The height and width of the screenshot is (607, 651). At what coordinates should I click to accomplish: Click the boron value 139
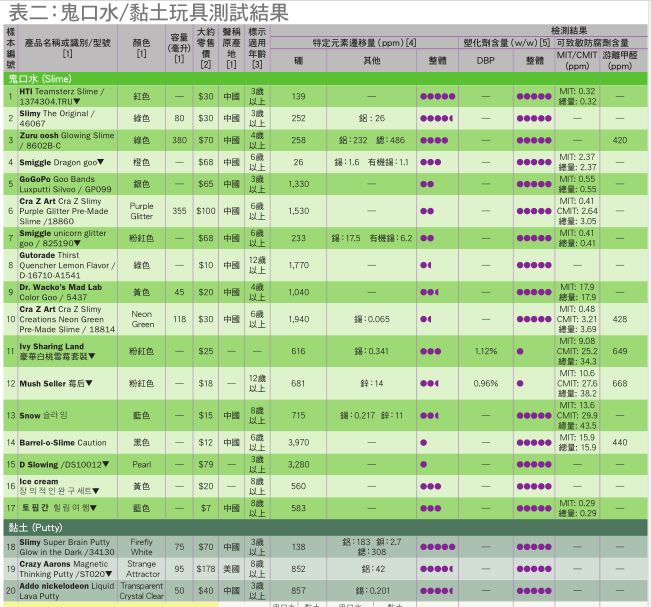[x=299, y=96]
